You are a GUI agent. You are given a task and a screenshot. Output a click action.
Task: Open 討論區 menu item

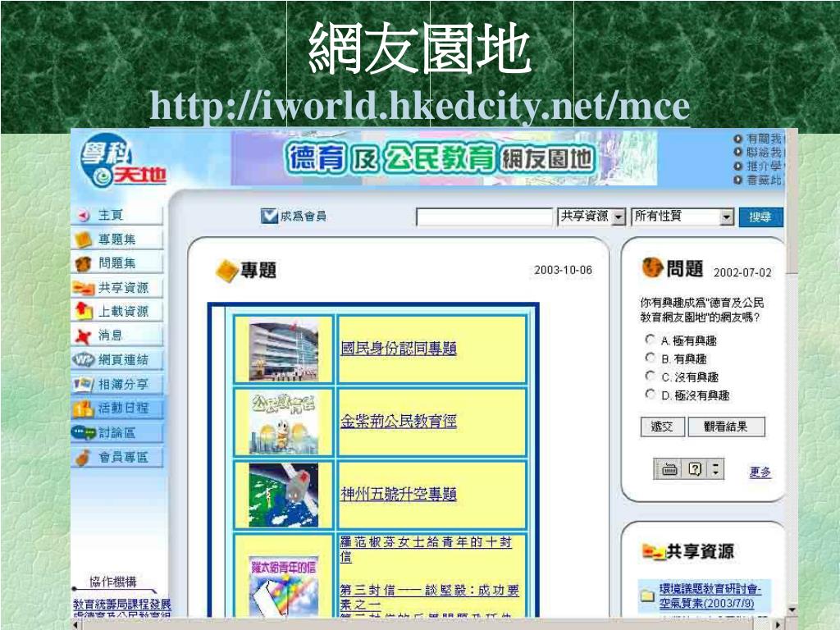(x=117, y=433)
